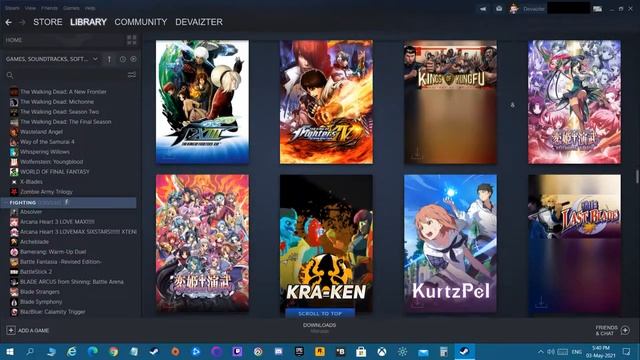
Task: Click the SCROLL TO TOP button
Action: point(320,313)
